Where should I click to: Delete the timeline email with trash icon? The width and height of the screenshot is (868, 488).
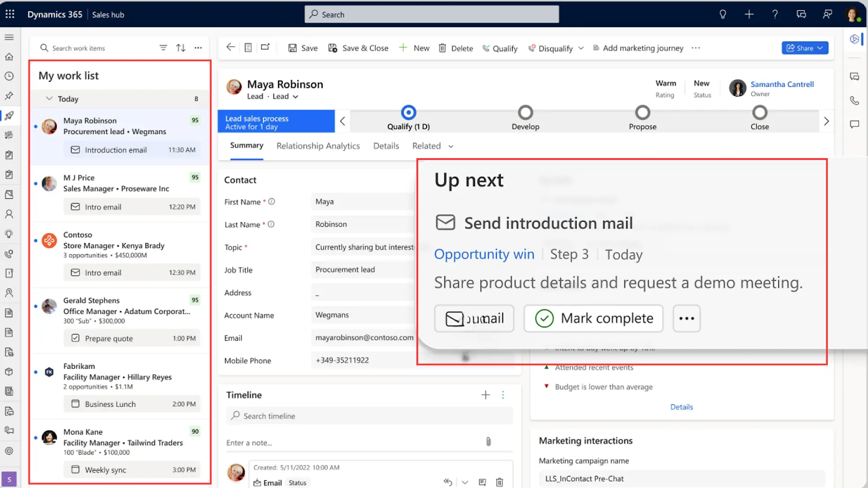coord(499,482)
